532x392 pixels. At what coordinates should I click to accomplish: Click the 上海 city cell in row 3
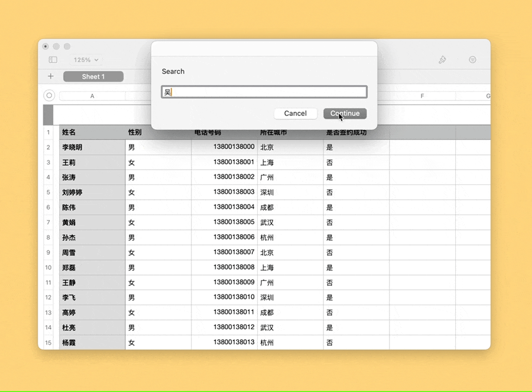(x=290, y=162)
